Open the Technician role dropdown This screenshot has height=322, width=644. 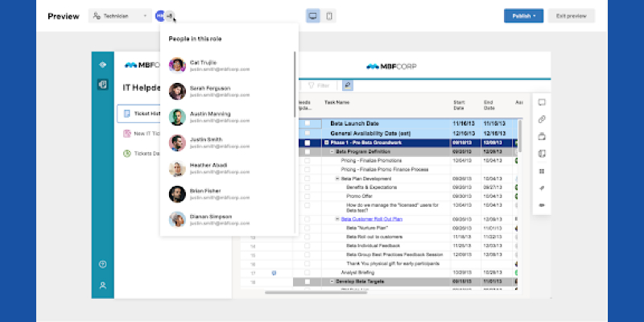click(x=119, y=16)
